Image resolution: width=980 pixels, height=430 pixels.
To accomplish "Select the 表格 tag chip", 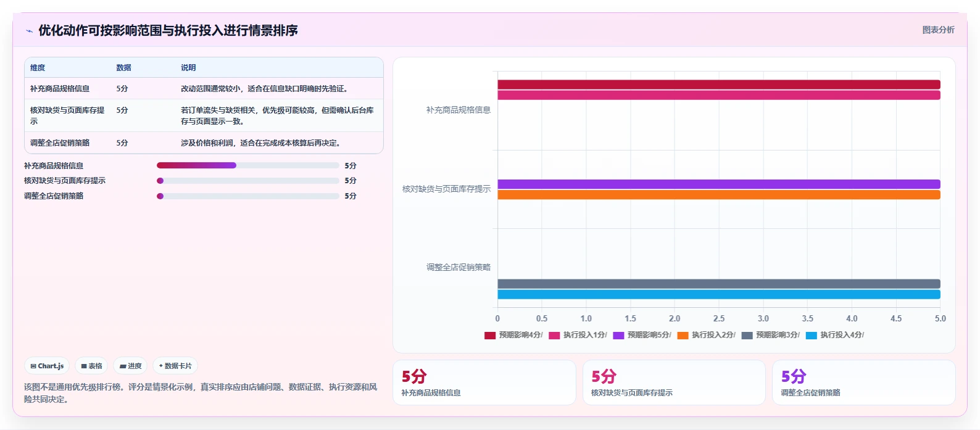I will [x=91, y=366].
